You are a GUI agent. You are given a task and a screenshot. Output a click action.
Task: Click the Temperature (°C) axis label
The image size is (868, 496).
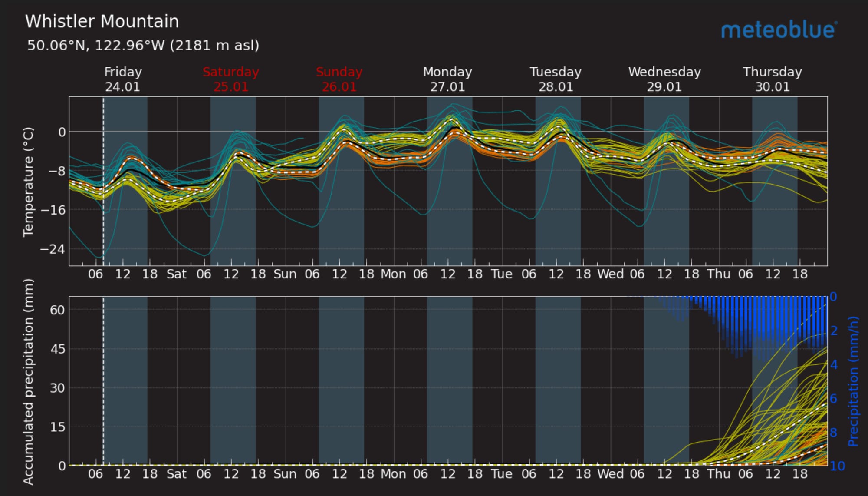[28, 182]
